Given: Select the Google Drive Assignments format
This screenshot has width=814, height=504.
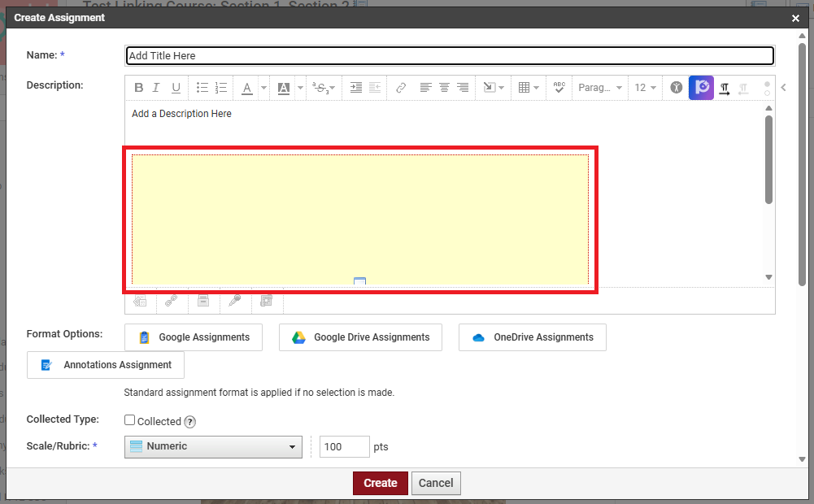Looking at the screenshot, I should (360, 337).
